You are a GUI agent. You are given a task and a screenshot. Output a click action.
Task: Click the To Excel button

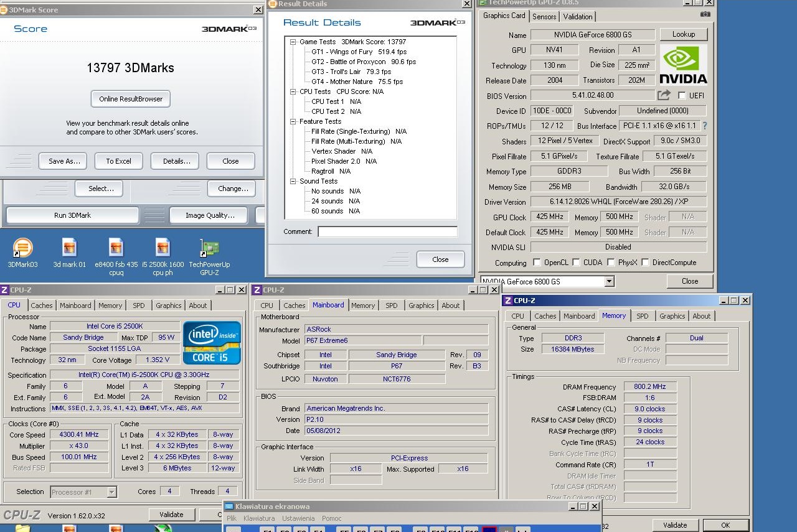(118, 161)
